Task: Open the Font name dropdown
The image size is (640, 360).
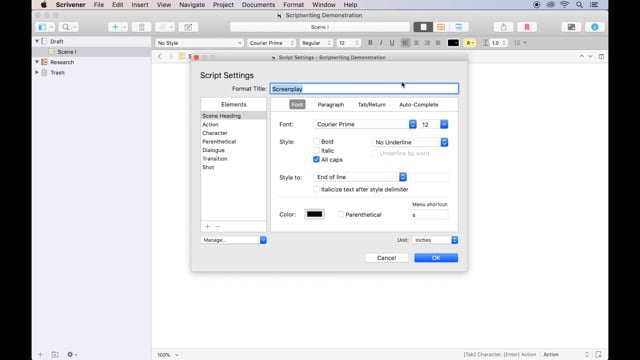Action: (x=365, y=124)
